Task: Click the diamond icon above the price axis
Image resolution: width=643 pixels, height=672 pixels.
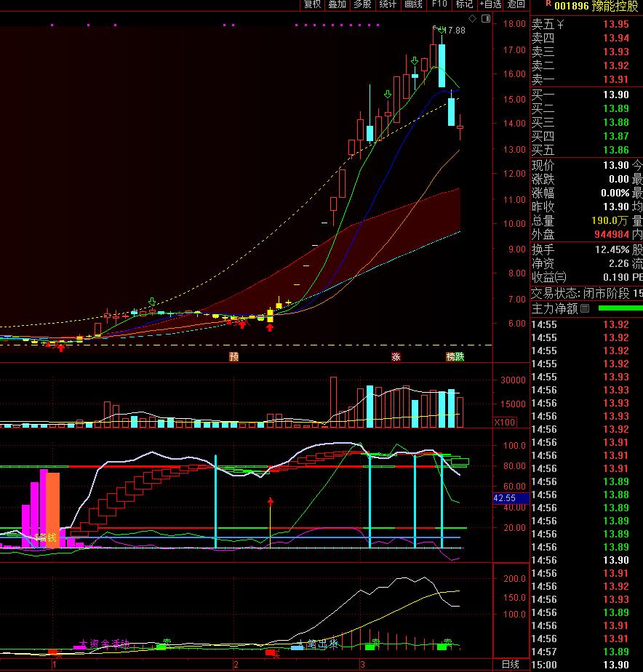Action: point(472,18)
